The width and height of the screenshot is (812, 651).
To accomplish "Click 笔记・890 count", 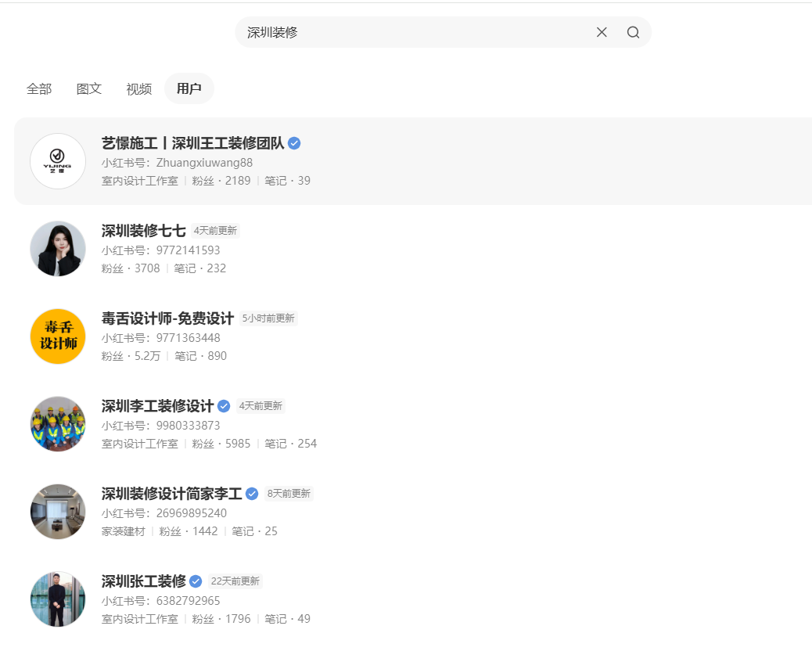I will click(200, 356).
